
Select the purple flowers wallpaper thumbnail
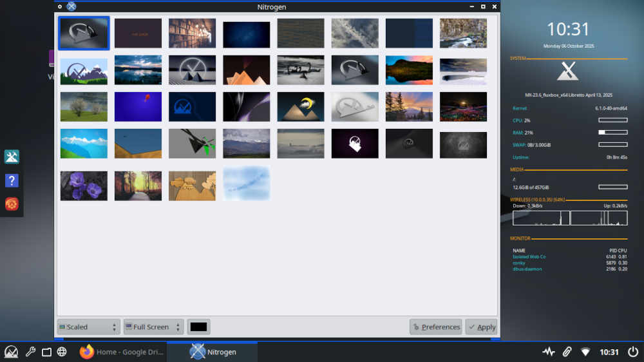point(84,186)
